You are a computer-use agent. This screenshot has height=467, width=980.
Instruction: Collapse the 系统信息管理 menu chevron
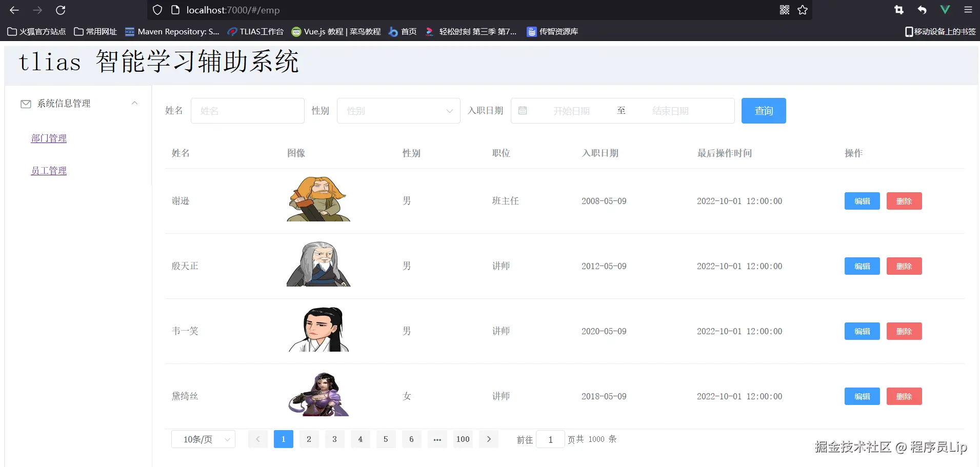coord(134,103)
